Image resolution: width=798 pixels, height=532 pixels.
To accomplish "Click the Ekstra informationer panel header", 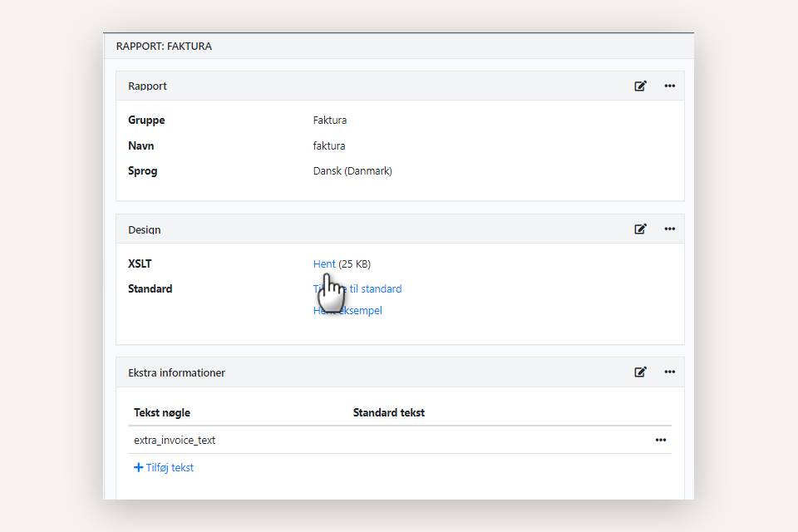I will 176,372.
